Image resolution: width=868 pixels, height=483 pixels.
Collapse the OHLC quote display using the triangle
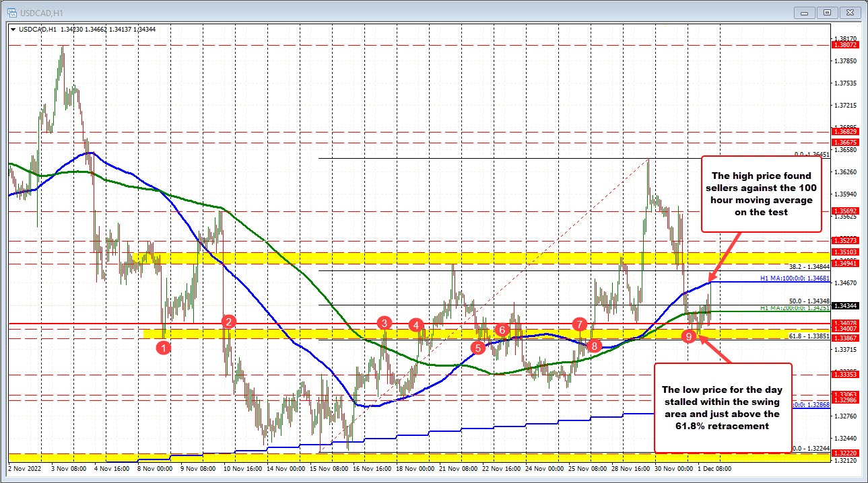[12, 30]
